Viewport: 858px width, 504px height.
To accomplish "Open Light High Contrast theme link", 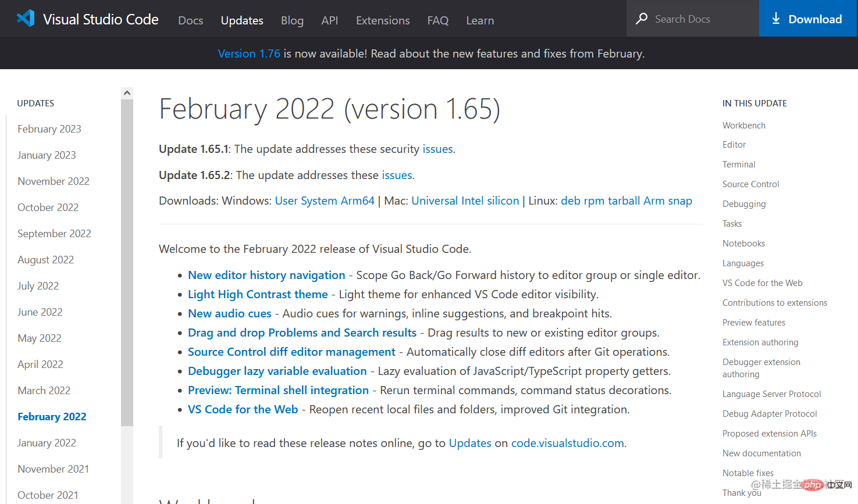I will [258, 294].
